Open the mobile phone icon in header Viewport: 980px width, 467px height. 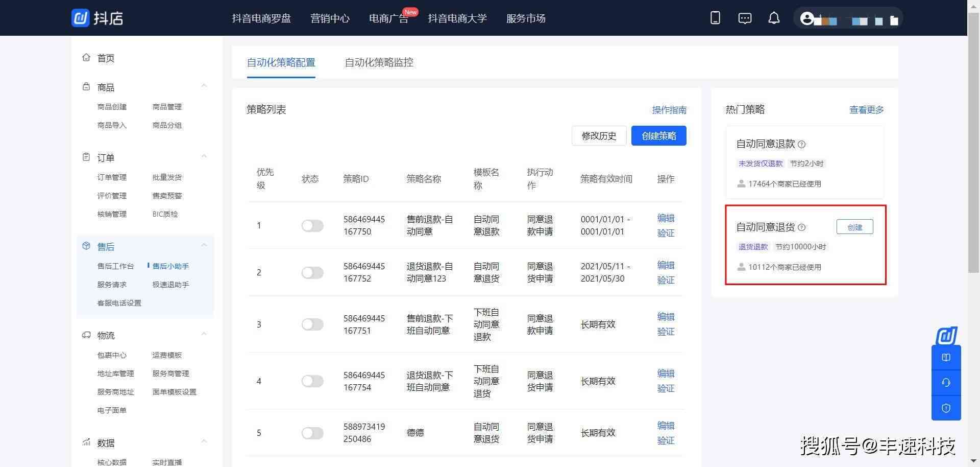[715, 18]
